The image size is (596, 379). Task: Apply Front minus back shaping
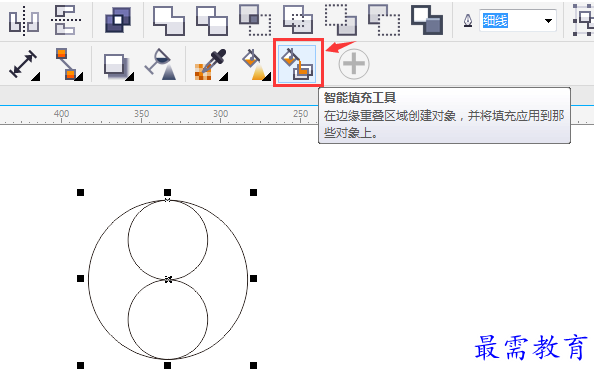[341, 20]
